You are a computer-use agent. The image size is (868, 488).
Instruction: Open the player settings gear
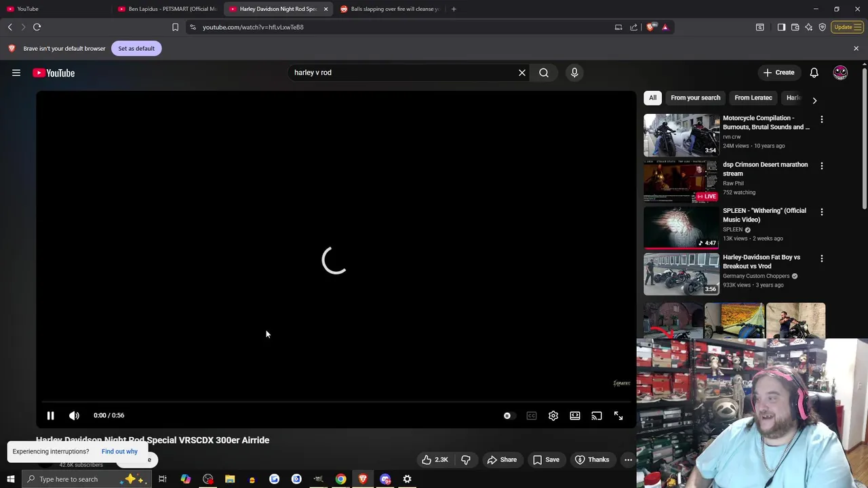tap(553, 415)
